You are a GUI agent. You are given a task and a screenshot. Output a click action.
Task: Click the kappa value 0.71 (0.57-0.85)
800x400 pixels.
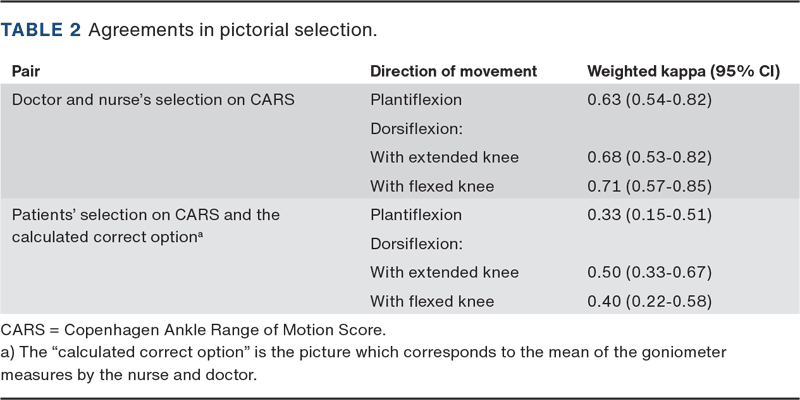648,186
